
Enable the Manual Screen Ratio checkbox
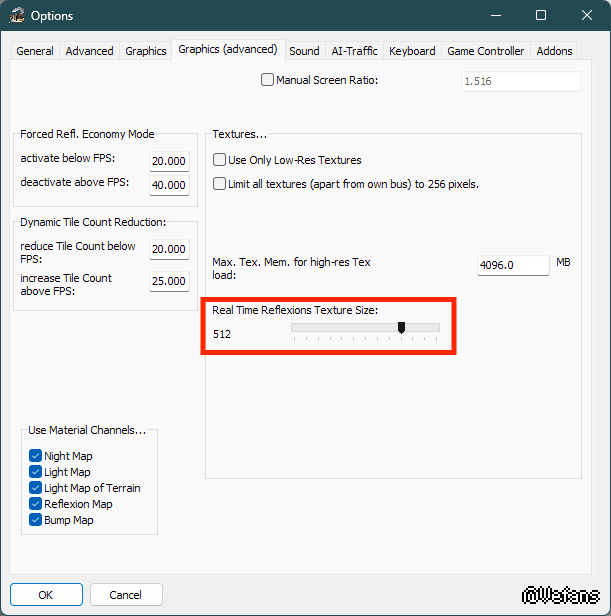point(267,80)
